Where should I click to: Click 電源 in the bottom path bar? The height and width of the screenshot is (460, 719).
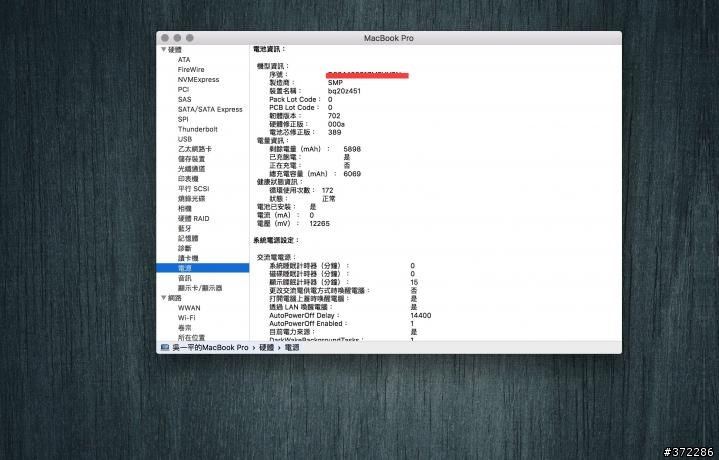pos(292,348)
